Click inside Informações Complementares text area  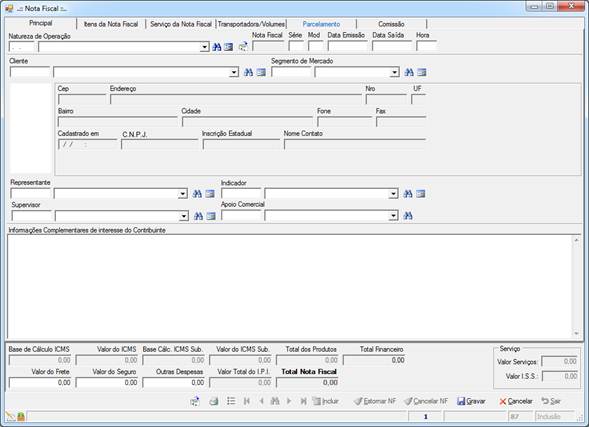290,287
